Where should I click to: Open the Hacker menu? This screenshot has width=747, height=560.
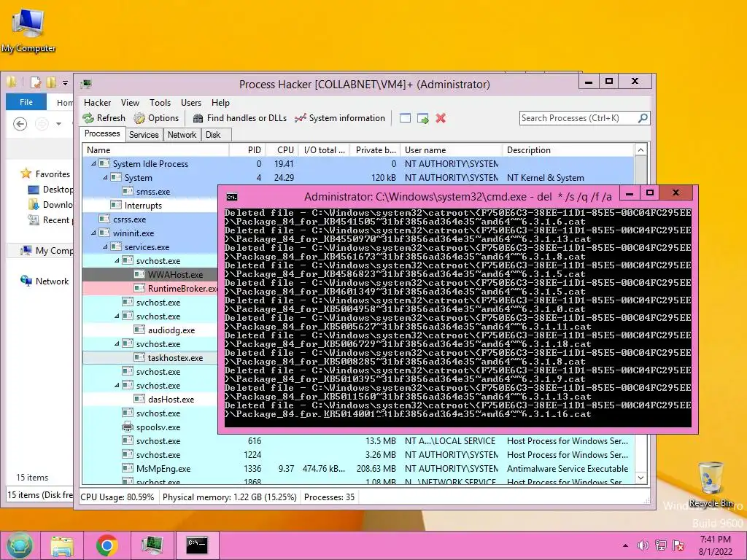pyautogui.click(x=97, y=103)
